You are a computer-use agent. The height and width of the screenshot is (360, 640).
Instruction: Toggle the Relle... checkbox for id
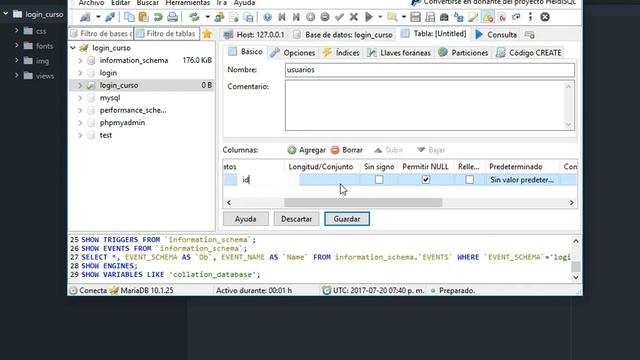click(x=469, y=180)
